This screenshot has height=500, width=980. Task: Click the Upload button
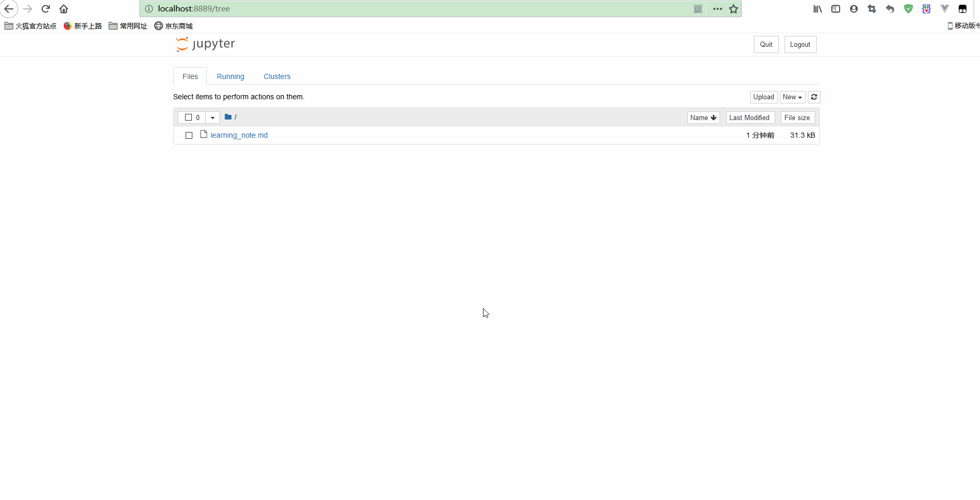pos(763,97)
